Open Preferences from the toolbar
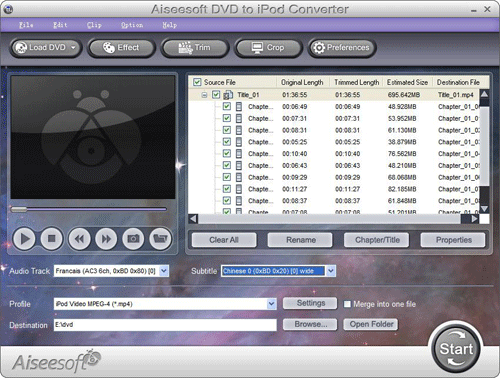The height and width of the screenshot is (378, 500). (x=342, y=48)
